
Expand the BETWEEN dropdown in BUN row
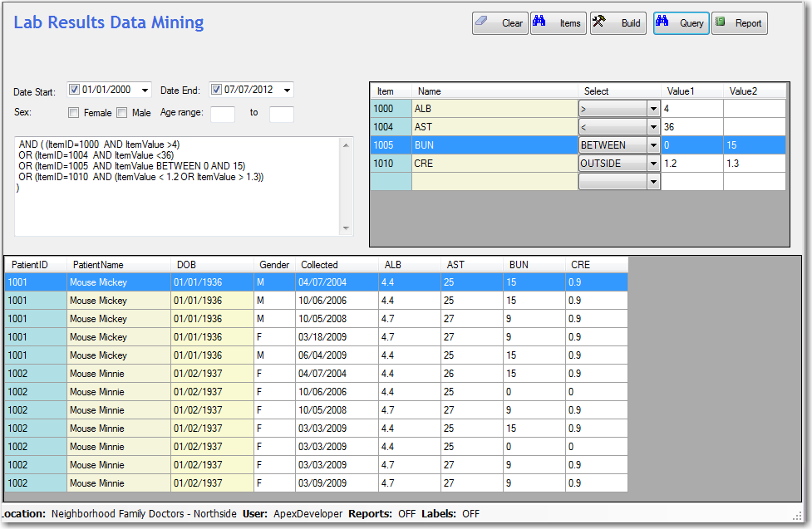[653, 145]
